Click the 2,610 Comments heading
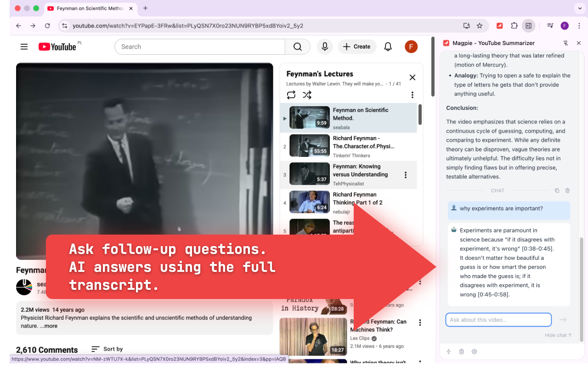Image resolution: width=588 pixels, height=368 pixels. tap(47, 350)
